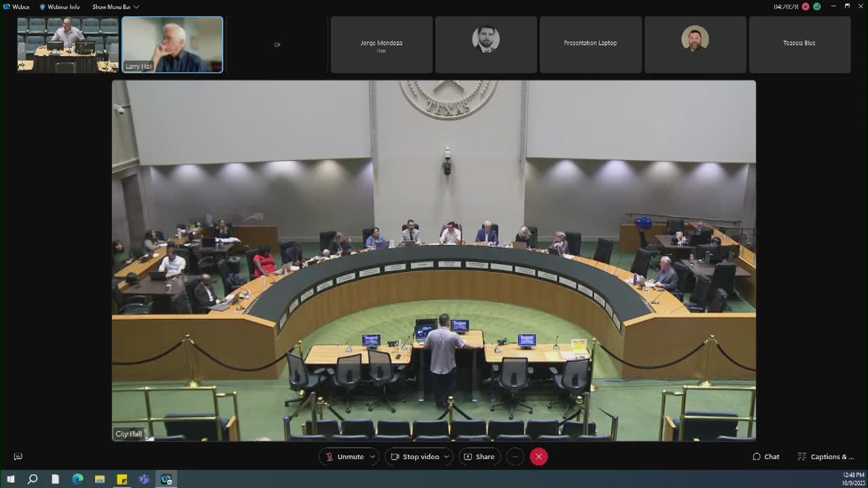Open Captions & highlights panel

(826, 457)
